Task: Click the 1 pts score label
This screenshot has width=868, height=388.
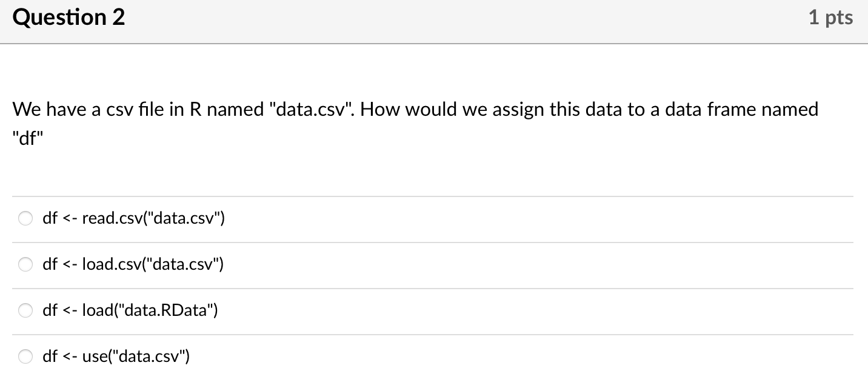Action: pos(830,18)
